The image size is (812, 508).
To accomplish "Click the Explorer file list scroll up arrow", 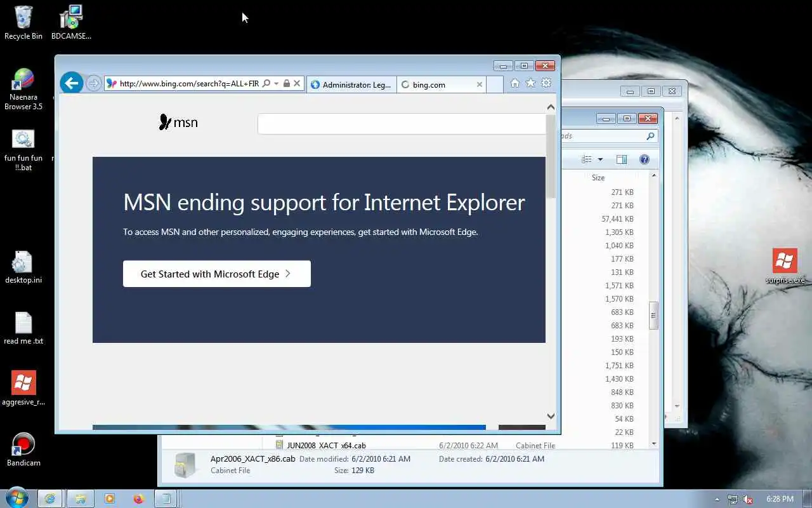I will click(653, 175).
